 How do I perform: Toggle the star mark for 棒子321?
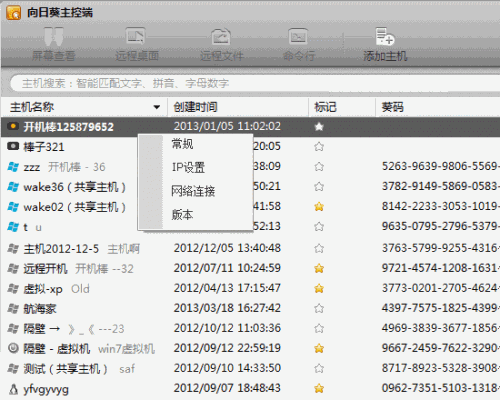pos(319,147)
